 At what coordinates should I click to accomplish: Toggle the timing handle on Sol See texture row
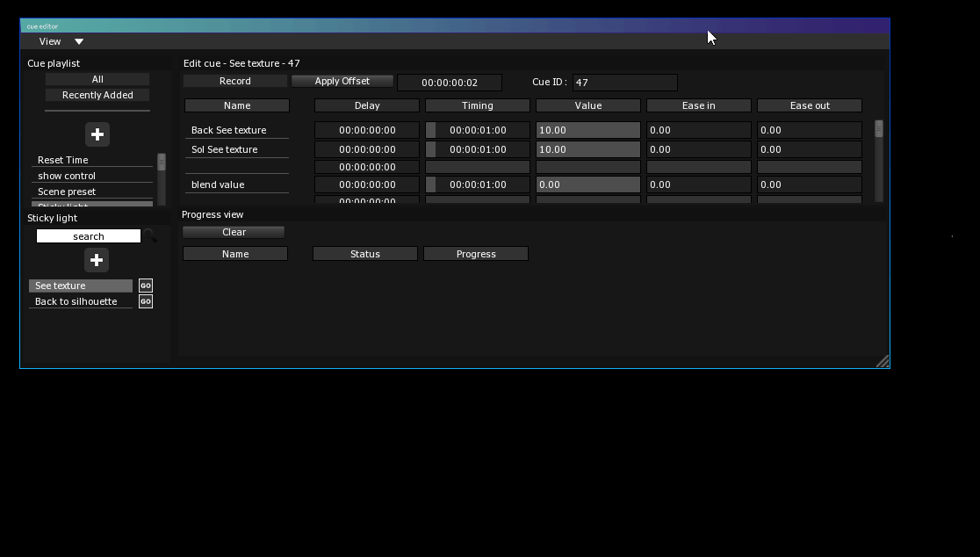pyautogui.click(x=430, y=149)
